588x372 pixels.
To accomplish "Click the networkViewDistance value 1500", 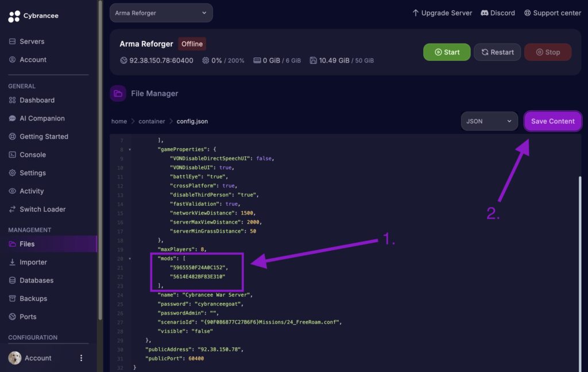I will pyautogui.click(x=247, y=213).
